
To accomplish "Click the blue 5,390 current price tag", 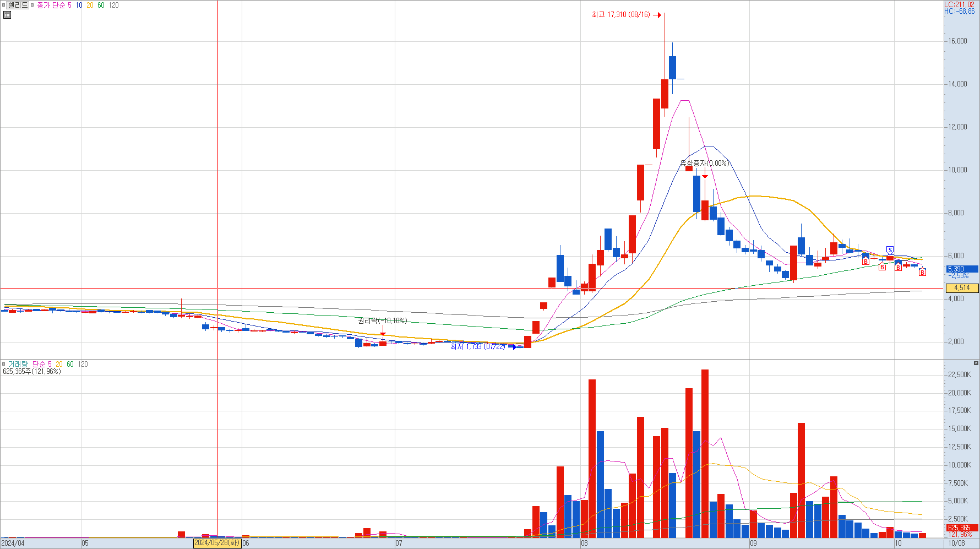I will tap(962, 269).
